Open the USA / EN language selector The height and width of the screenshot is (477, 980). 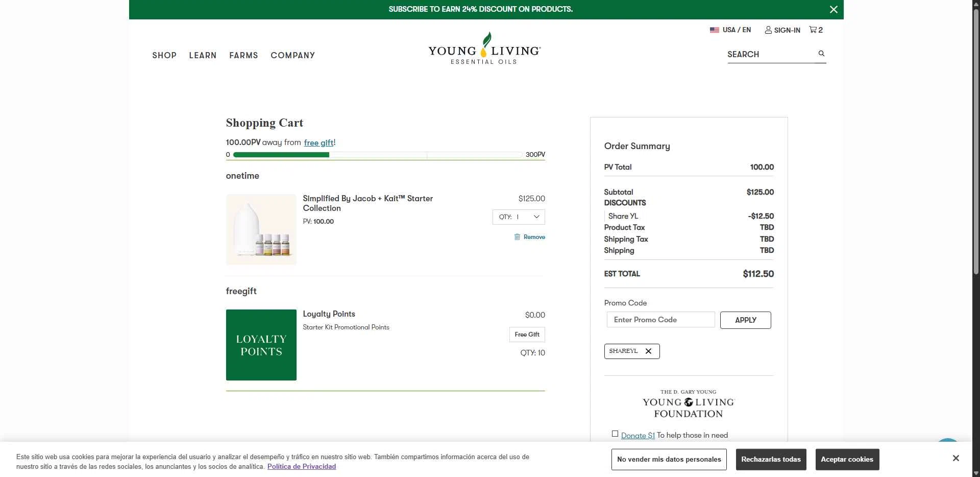click(730, 30)
